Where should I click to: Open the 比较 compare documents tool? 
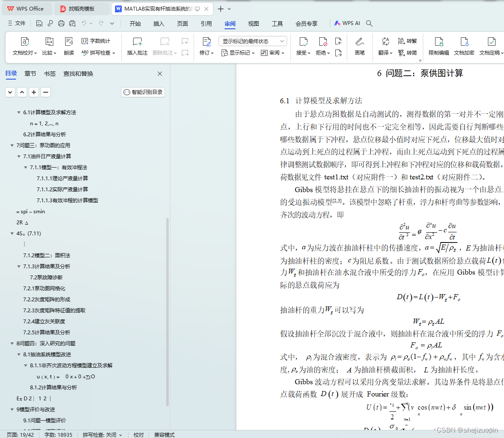[49, 46]
